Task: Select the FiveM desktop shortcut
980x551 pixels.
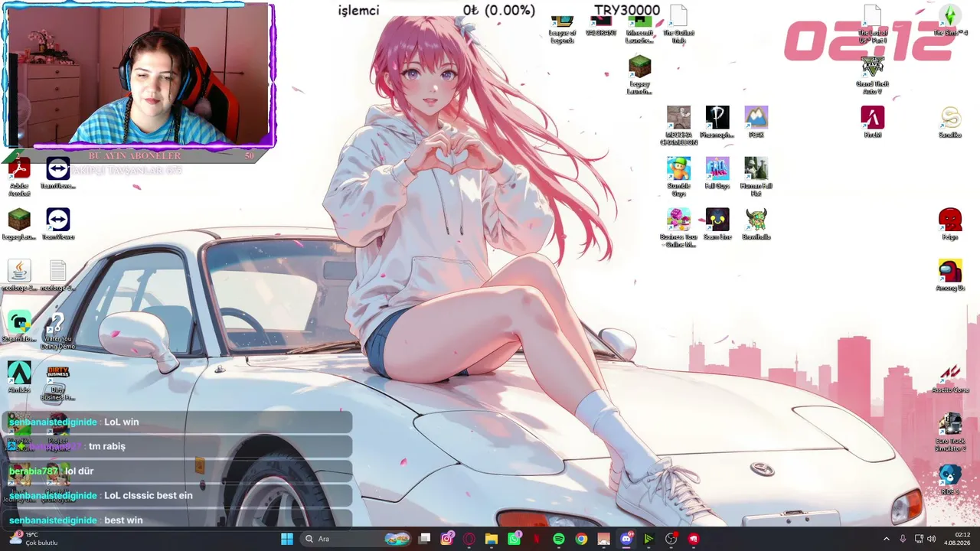Action: click(x=872, y=122)
